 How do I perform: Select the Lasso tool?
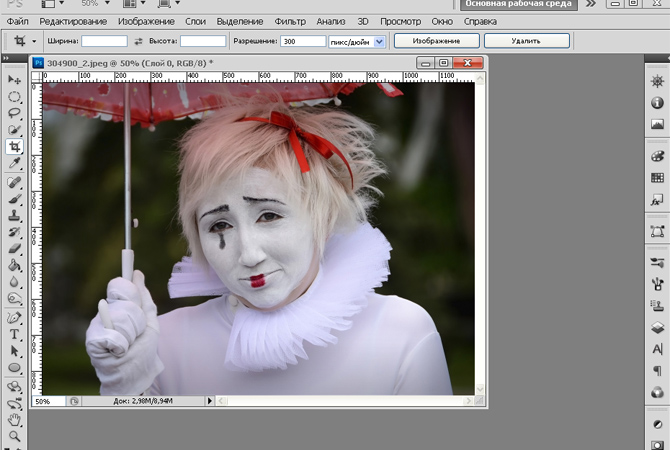(x=14, y=113)
